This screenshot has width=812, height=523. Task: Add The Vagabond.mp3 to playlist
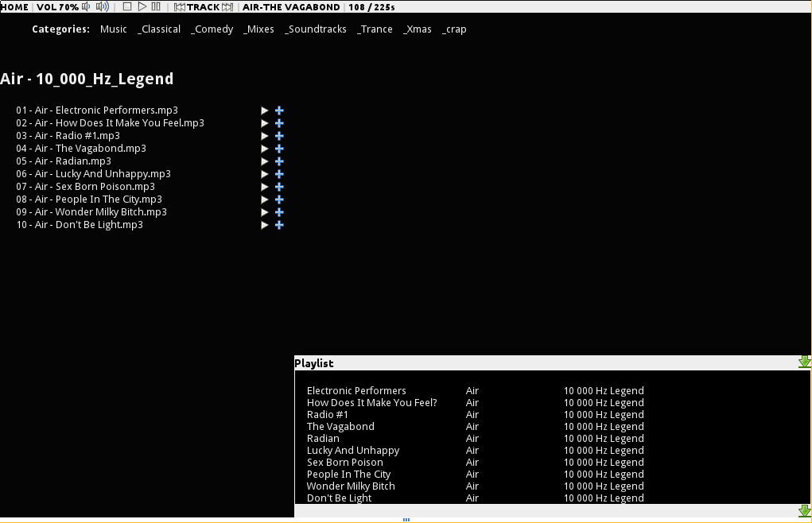(279, 149)
